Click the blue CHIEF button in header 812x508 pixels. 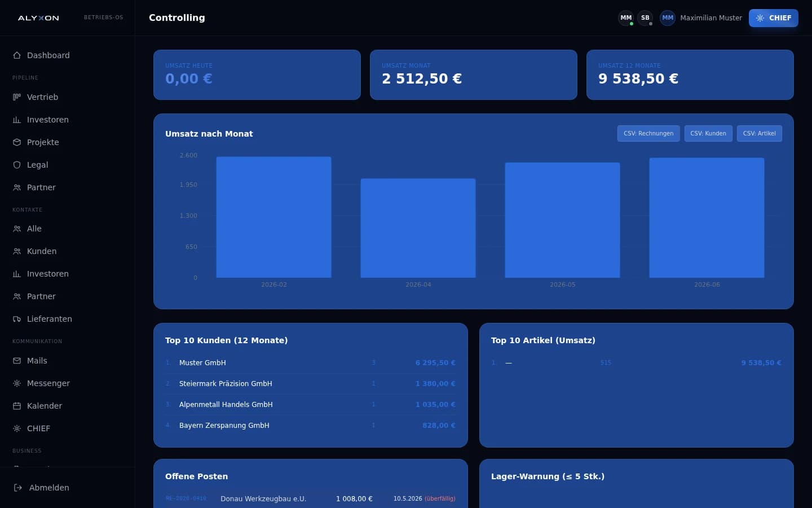pos(774,18)
